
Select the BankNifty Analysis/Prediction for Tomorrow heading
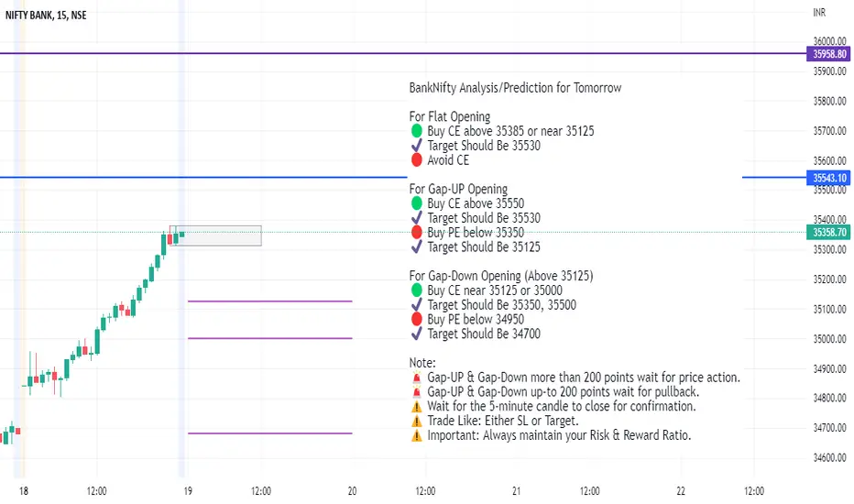pyautogui.click(x=515, y=88)
